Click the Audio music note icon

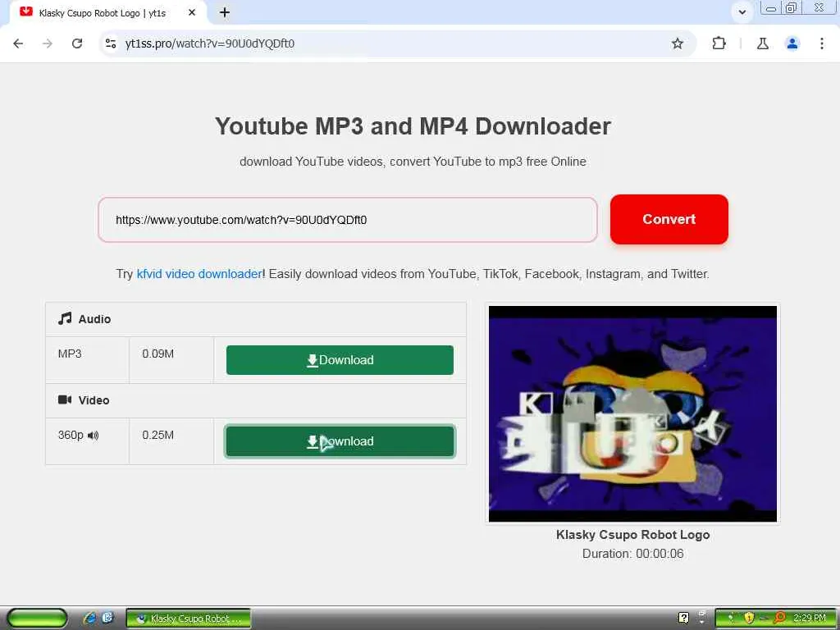(65, 319)
